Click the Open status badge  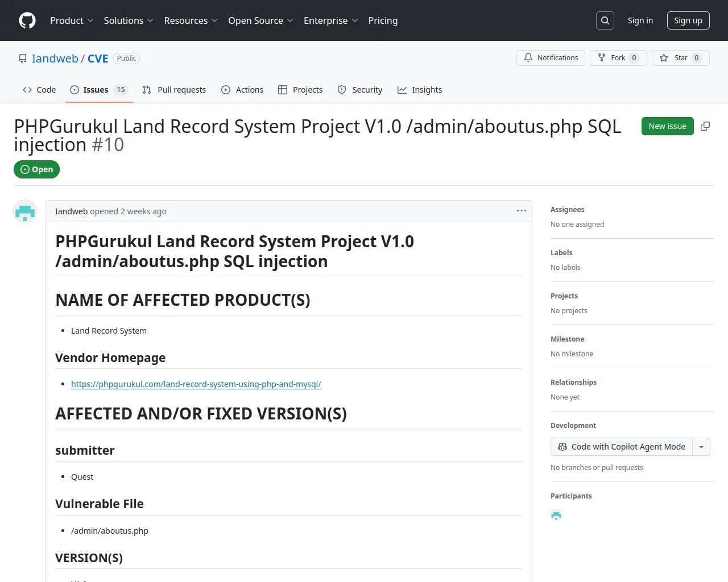tap(37, 169)
